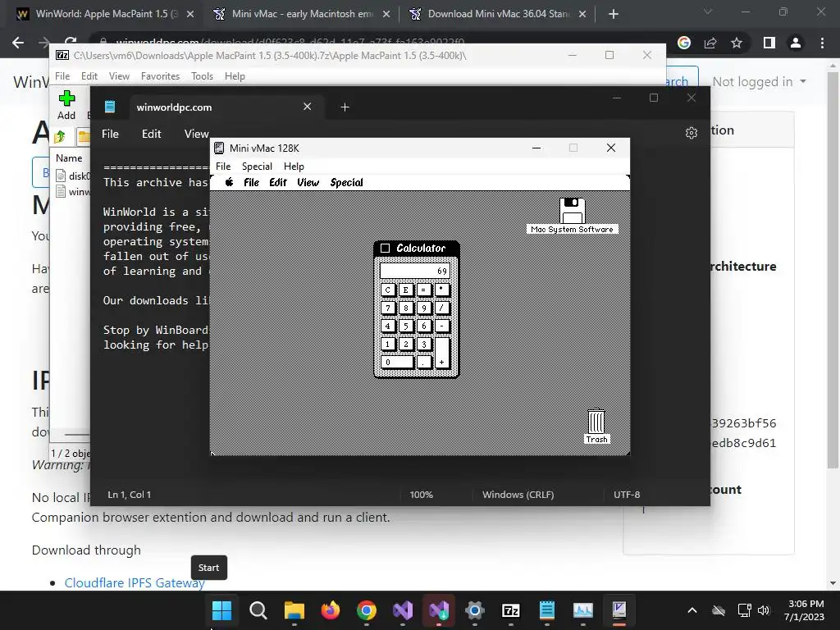Show hidden system tray icons chevron
The width and height of the screenshot is (840, 630).
tap(692, 610)
